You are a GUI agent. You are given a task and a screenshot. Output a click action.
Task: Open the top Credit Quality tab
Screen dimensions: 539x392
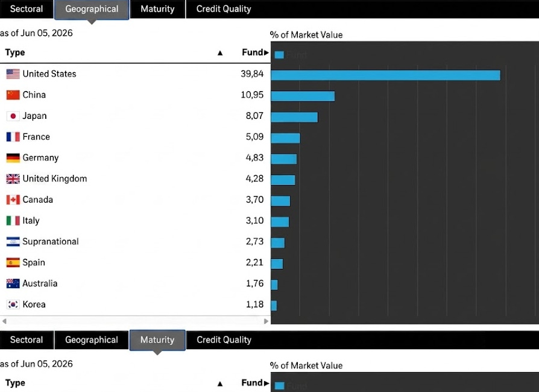click(224, 9)
